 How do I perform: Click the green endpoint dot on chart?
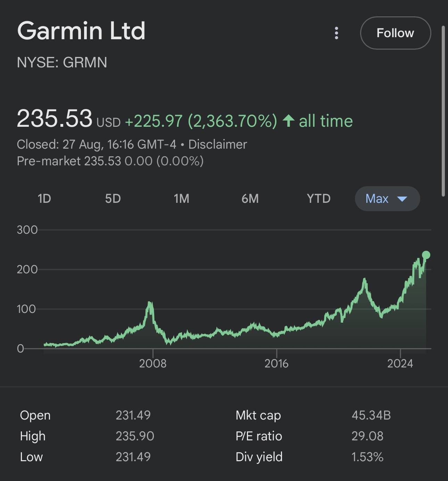click(426, 255)
